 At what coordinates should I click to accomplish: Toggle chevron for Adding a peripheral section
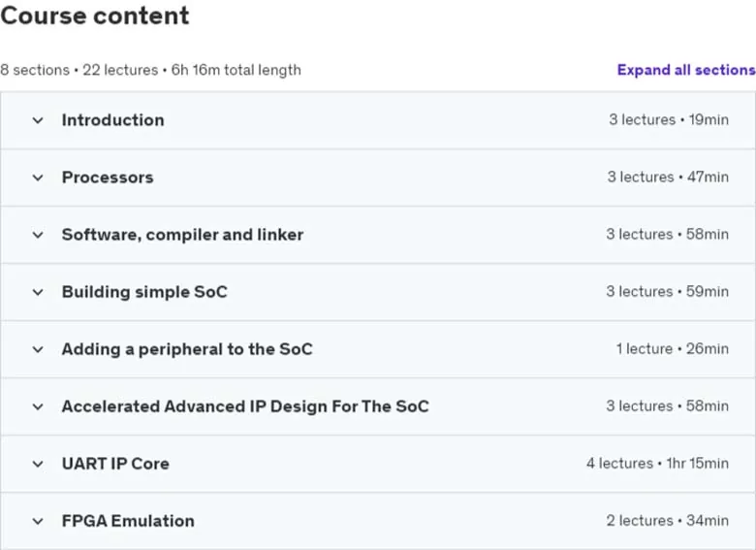point(38,349)
